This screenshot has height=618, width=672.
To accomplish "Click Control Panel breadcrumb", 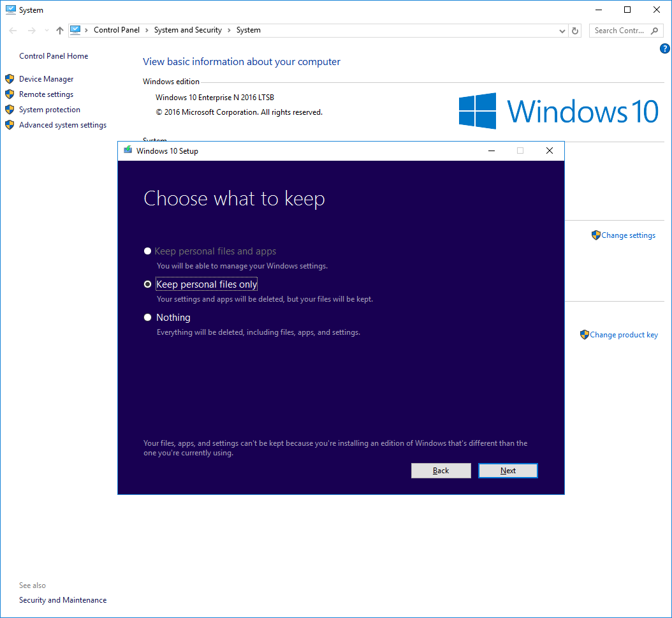I will [x=117, y=30].
